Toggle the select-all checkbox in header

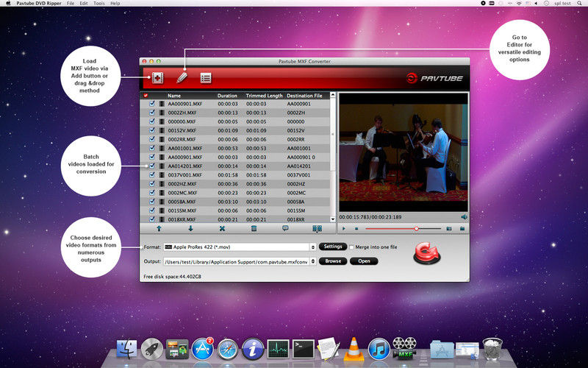pyautogui.click(x=146, y=96)
